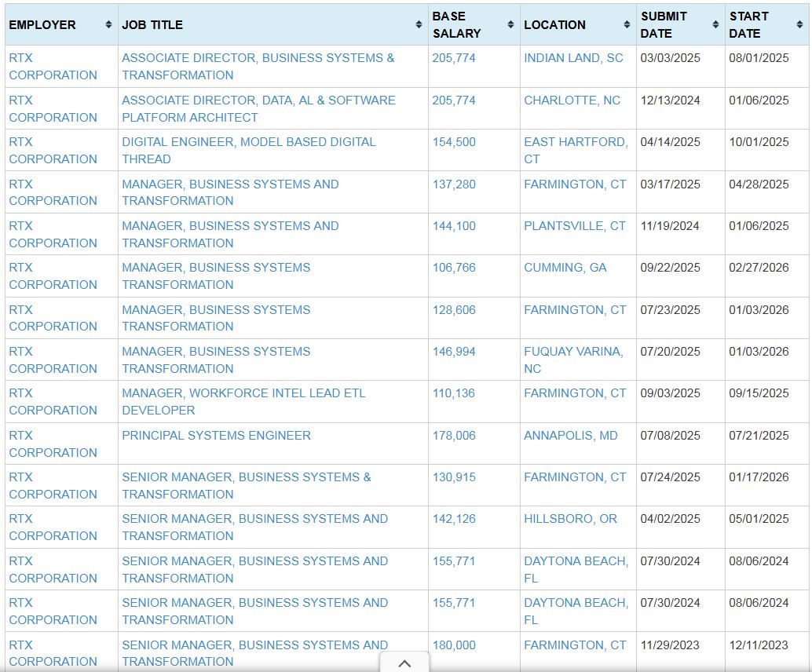Click salary 142,126 link
This screenshot has width=812, height=672.
click(454, 519)
